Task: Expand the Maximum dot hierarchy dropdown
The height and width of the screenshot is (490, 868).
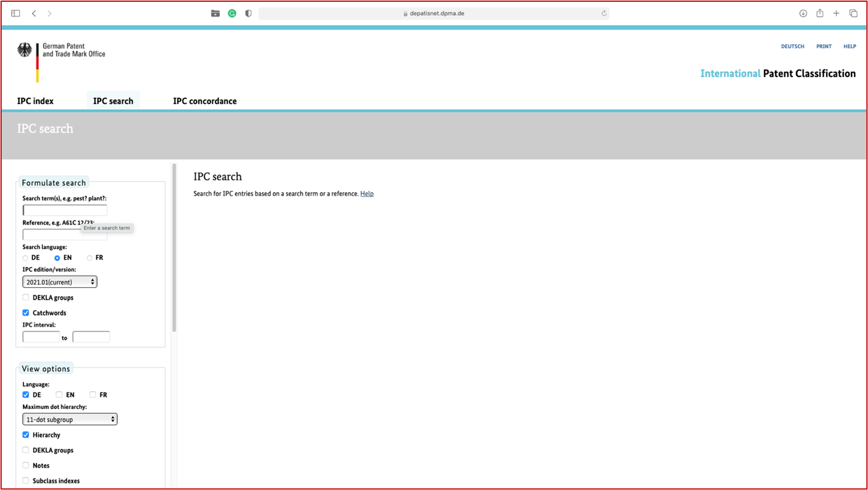Action: click(69, 419)
